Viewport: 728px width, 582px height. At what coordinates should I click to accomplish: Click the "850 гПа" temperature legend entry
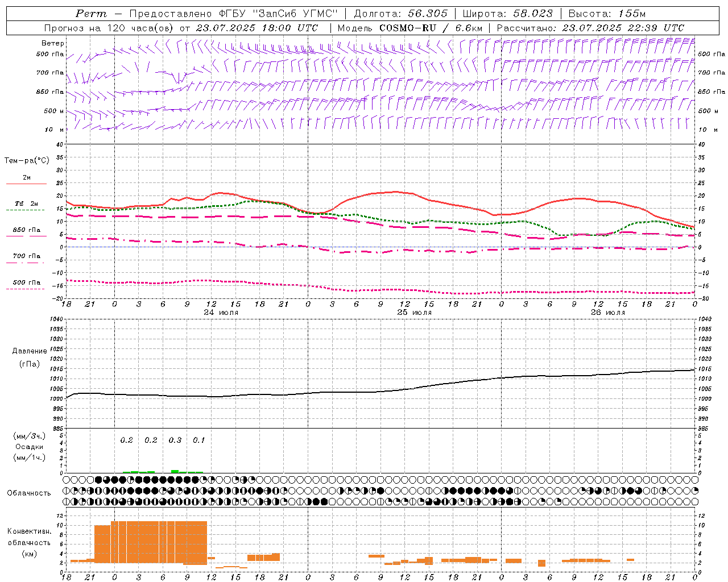[x=27, y=230]
